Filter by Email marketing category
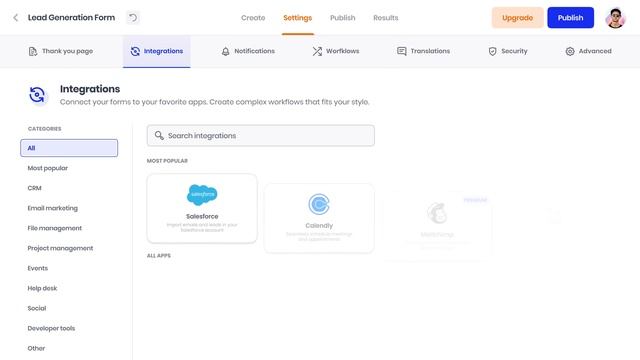This screenshot has width=640, height=360. tap(52, 208)
